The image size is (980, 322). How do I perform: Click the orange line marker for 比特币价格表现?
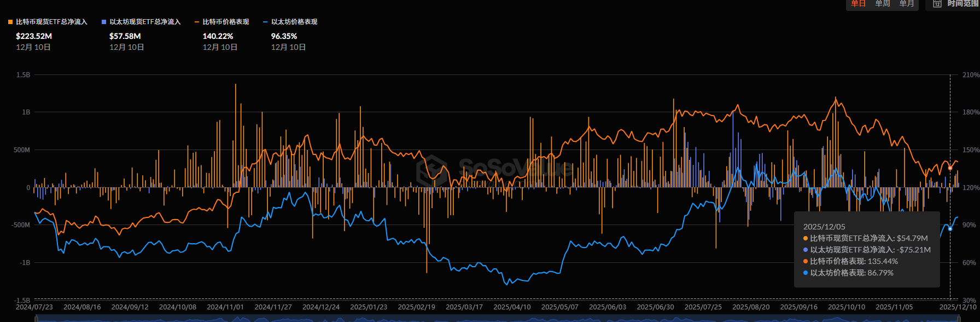pos(197,22)
